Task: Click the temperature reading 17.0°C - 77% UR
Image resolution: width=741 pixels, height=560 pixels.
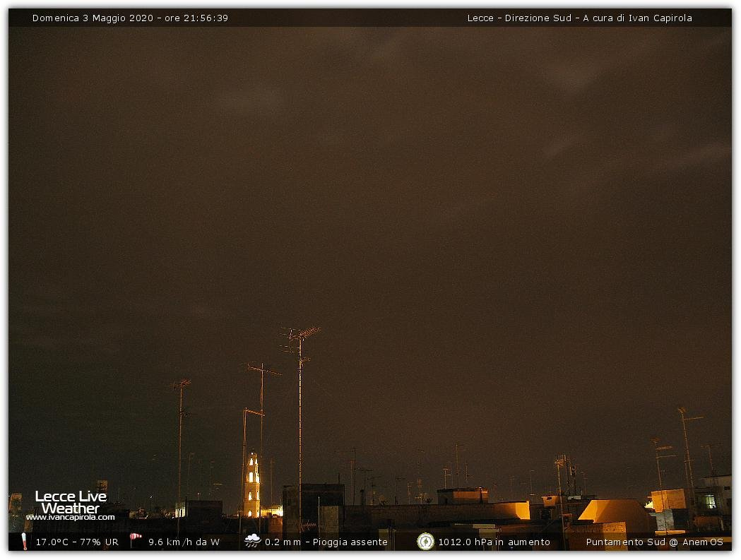Action: (x=77, y=542)
